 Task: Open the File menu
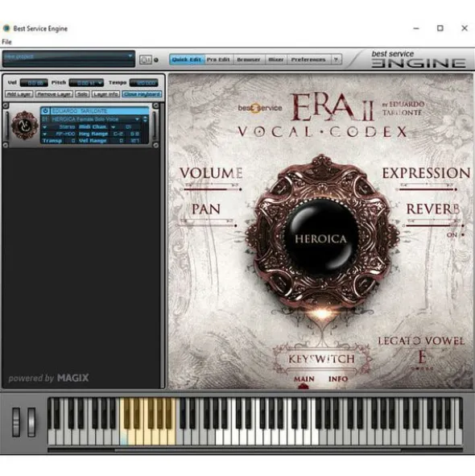(6, 42)
